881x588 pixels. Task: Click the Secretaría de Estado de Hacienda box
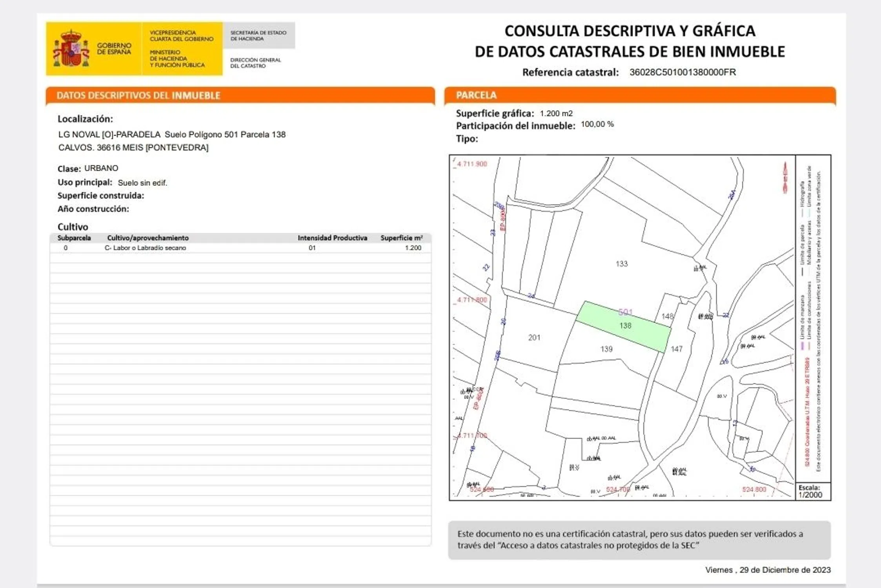click(x=258, y=35)
